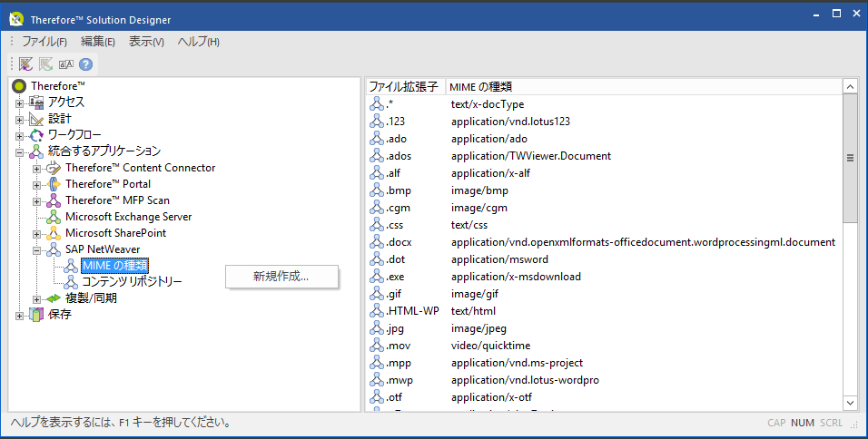Click the vertical scrollbar thumb
This screenshot has height=439, width=868.
pyautogui.click(x=850, y=158)
